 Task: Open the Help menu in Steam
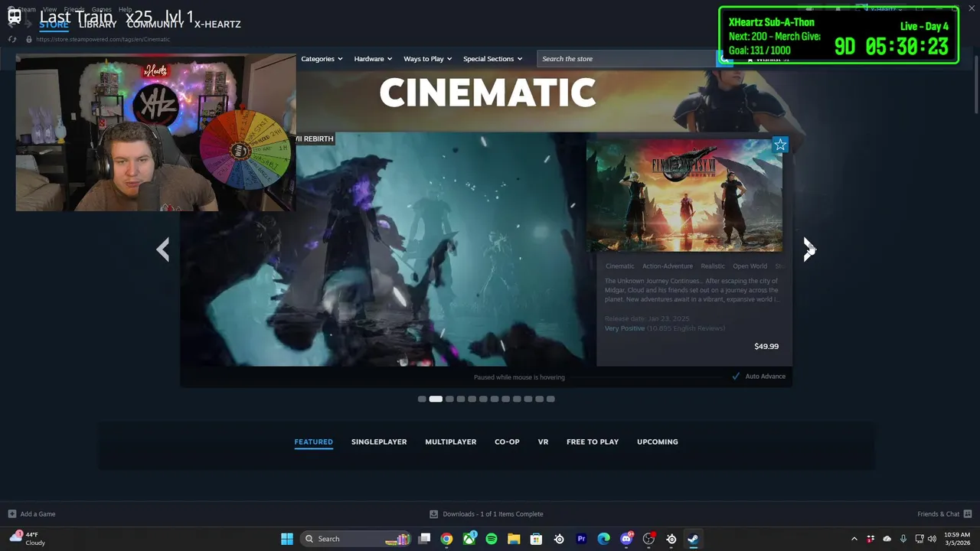click(x=125, y=10)
